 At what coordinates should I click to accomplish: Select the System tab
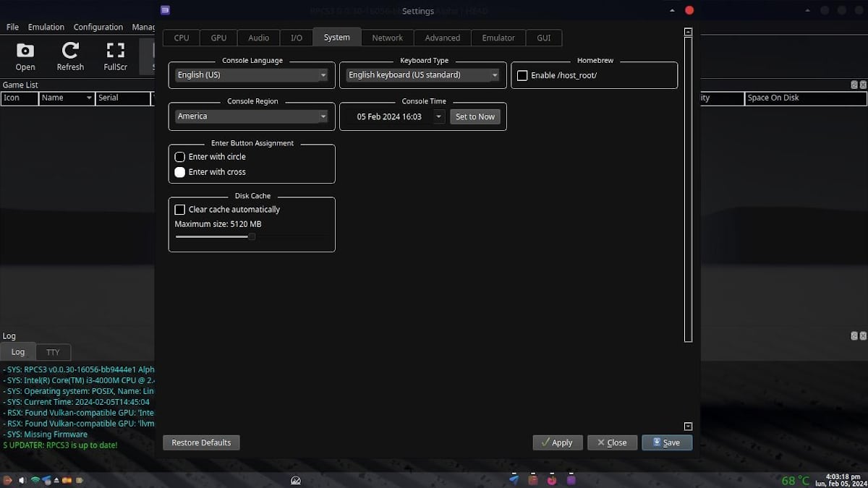336,38
